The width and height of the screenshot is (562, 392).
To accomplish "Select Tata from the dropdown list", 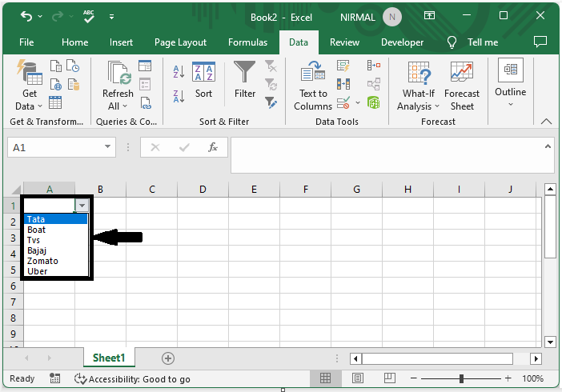I will [x=55, y=219].
